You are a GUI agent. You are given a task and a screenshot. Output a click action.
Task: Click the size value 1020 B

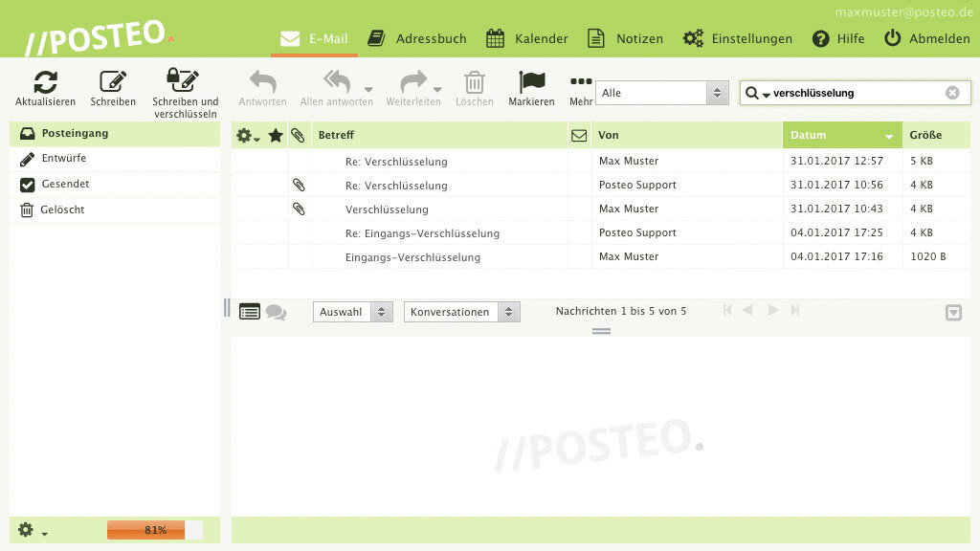pos(928,256)
